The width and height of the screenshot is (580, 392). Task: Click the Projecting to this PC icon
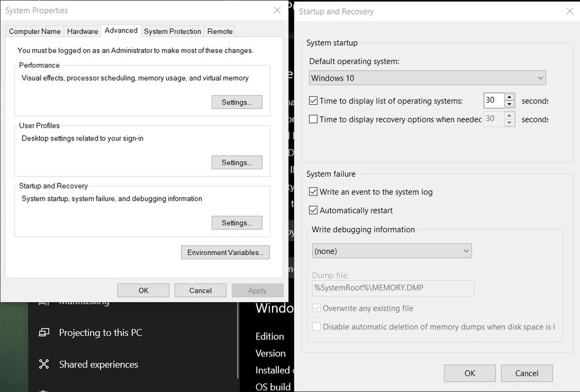click(x=45, y=332)
